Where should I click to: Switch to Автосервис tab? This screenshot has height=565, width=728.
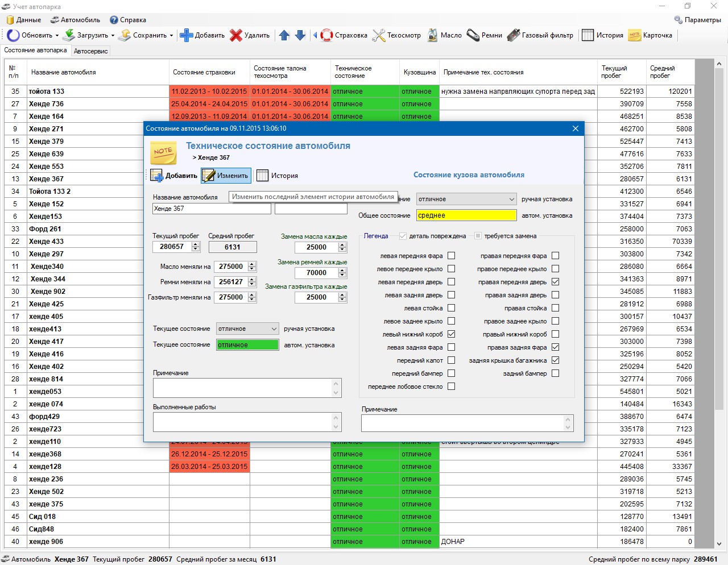coord(91,51)
